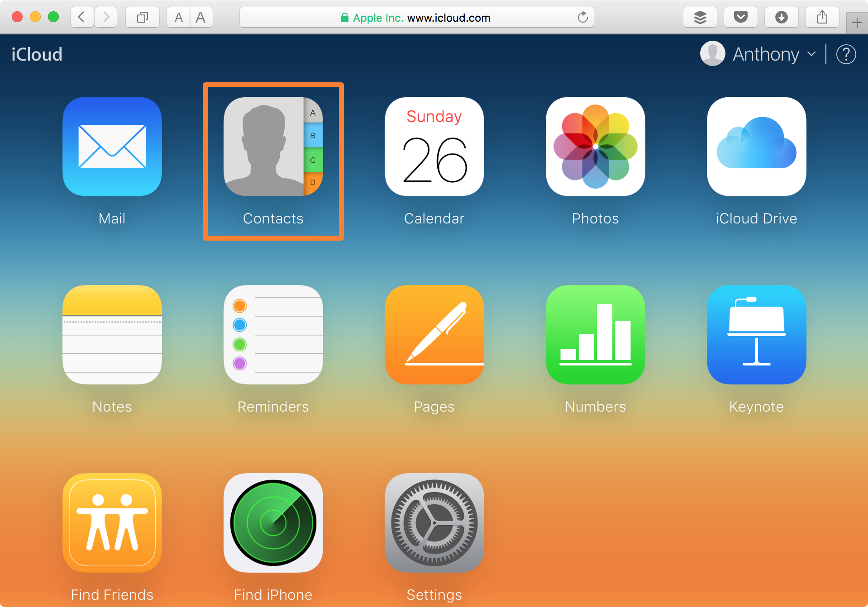Save page with Pocket extension
The height and width of the screenshot is (607, 868).
tap(741, 17)
